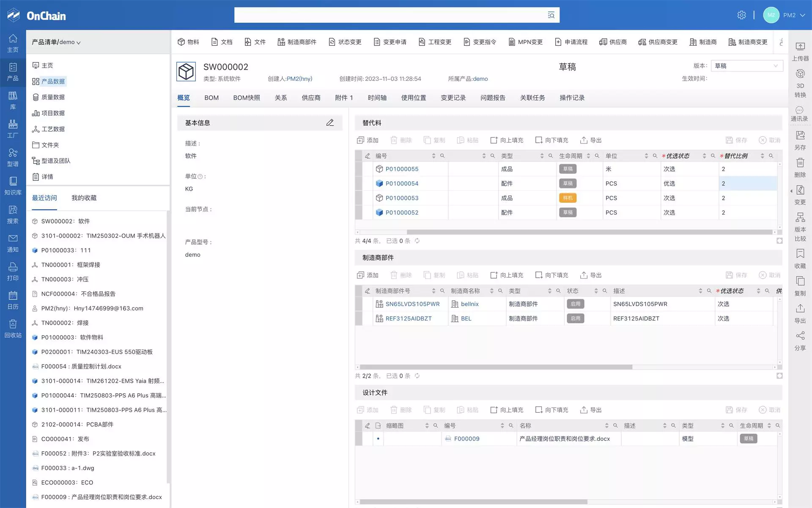The image size is (812, 508).
Task: Switch to the BOM快照 tab
Action: coord(247,98)
